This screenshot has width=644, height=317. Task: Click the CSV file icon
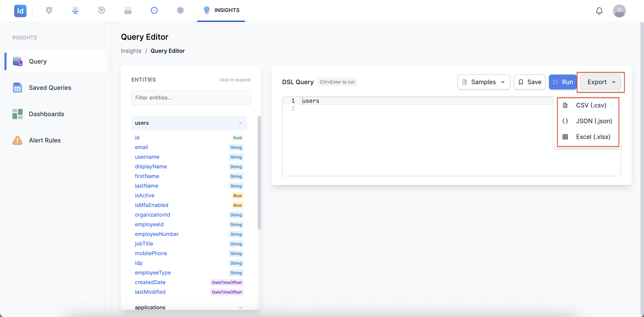pos(565,105)
